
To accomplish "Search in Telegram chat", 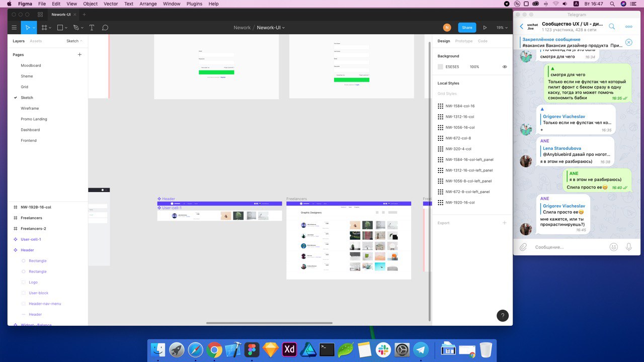I will [x=612, y=27].
